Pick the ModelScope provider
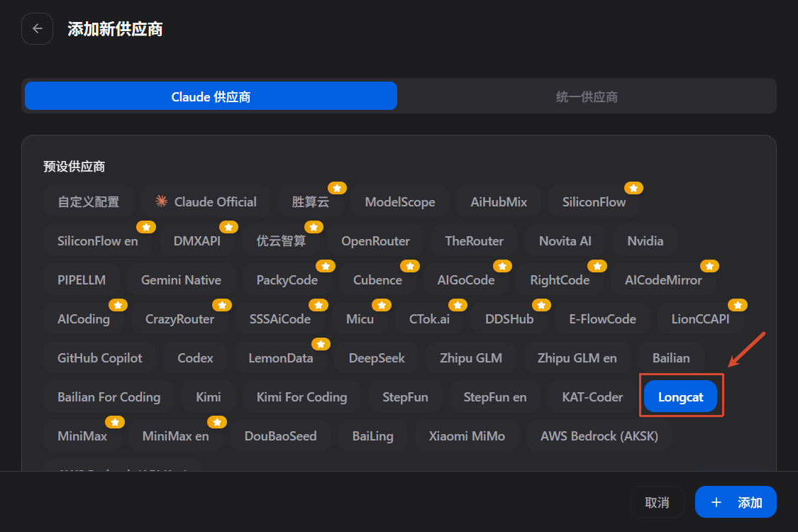 click(x=400, y=202)
